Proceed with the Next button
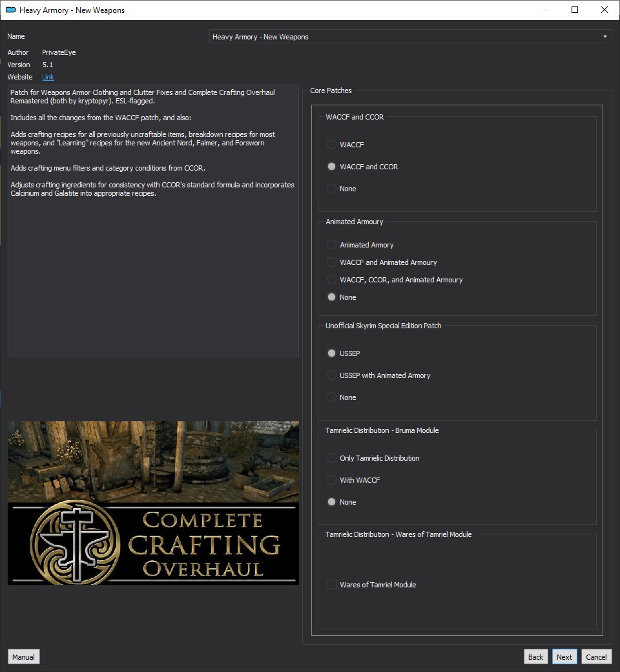The image size is (620, 672). [x=564, y=657]
